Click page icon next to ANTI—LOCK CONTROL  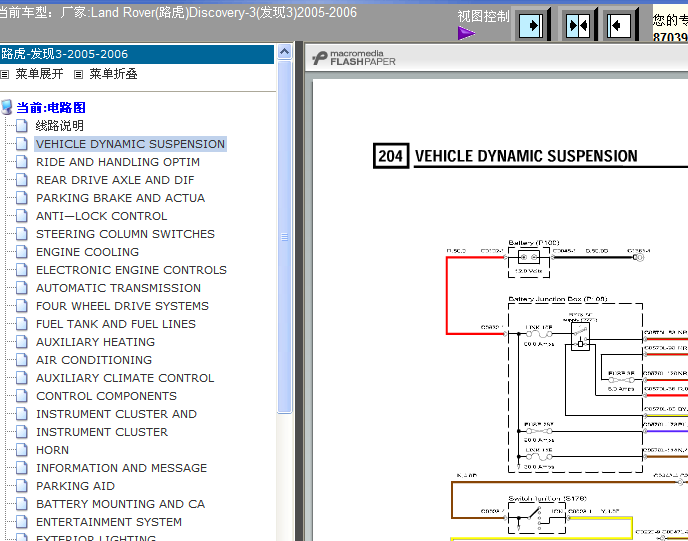point(22,216)
